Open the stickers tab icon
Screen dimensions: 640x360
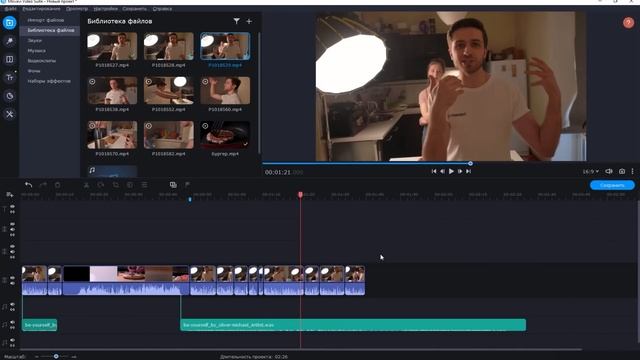click(x=9, y=96)
